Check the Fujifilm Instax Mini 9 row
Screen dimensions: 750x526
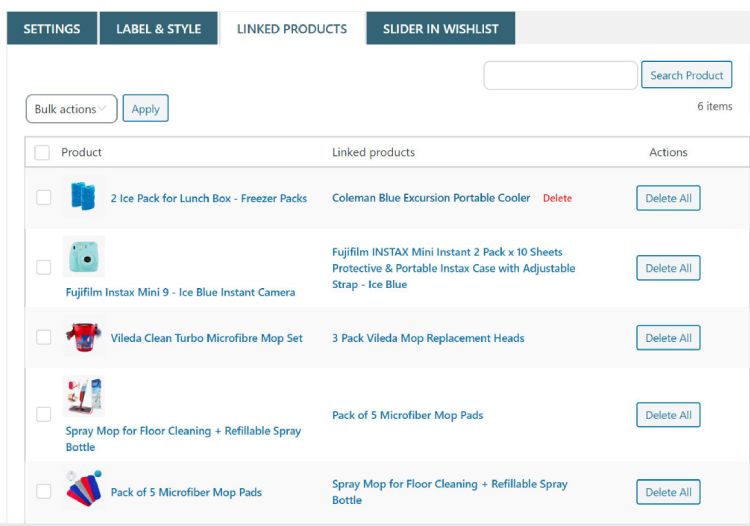tap(44, 267)
